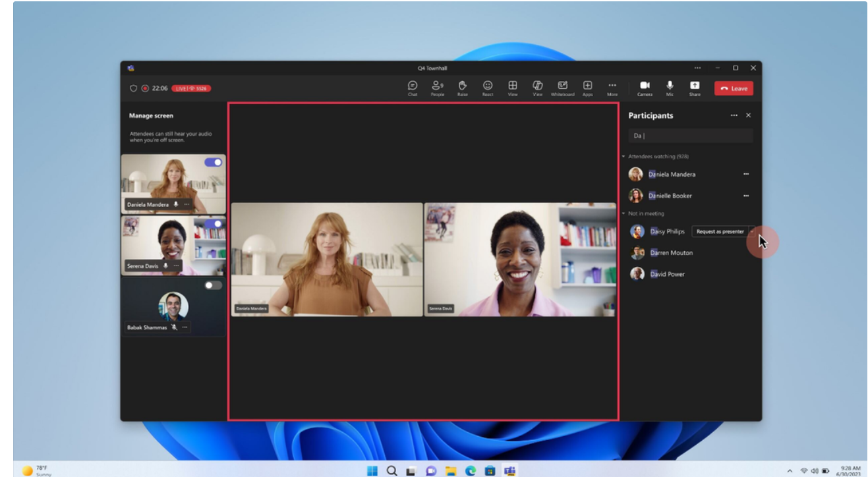Click Darren Mouton's avatar in Participants
Image resolution: width=868 pixels, height=477 pixels.
(x=637, y=253)
